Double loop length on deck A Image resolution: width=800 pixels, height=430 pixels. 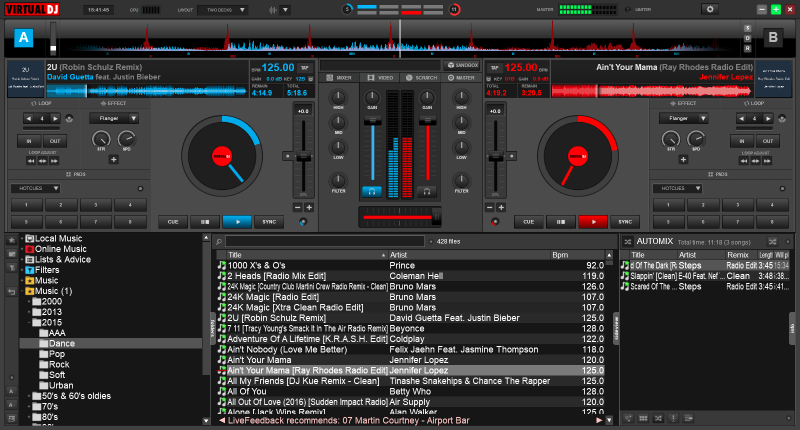(x=55, y=118)
